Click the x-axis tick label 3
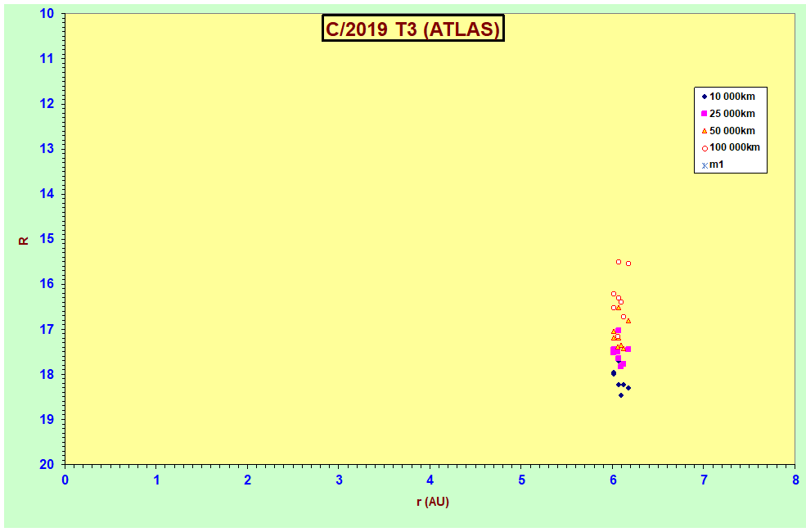Screen dimensions: 806x532 [x=339, y=480]
